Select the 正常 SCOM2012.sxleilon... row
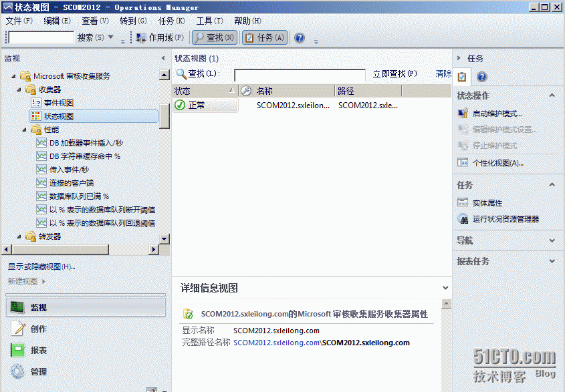565x392 pixels. point(312,105)
